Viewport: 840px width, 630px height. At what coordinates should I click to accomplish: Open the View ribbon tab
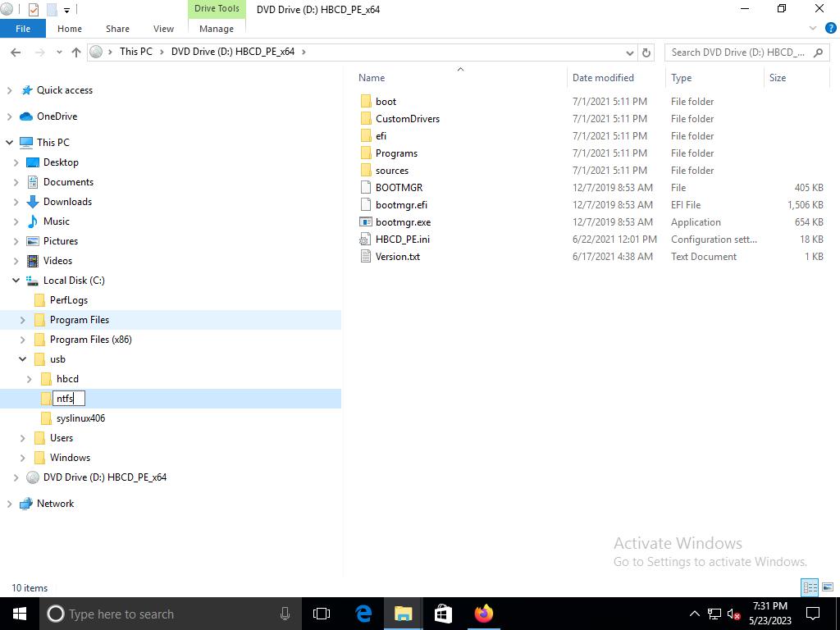[163, 29]
